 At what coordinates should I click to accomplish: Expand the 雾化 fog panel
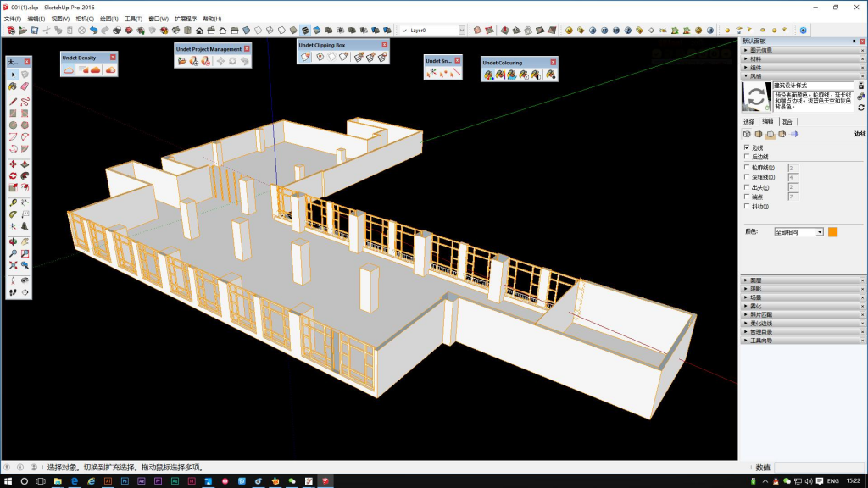[x=803, y=306]
